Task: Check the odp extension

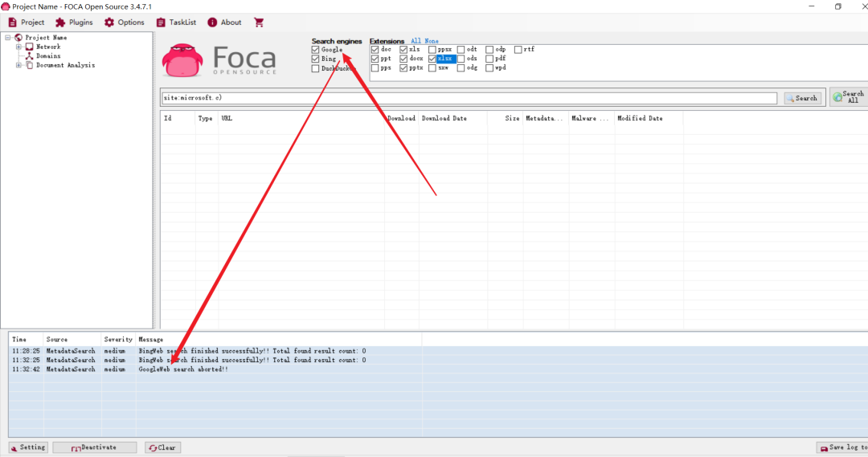Action: 489,50
